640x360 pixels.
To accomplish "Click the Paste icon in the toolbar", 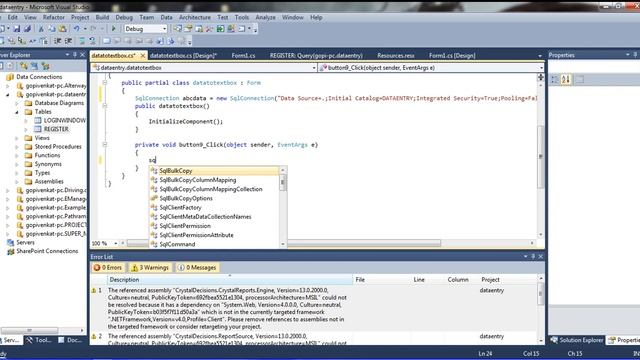I will [x=62, y=29].
